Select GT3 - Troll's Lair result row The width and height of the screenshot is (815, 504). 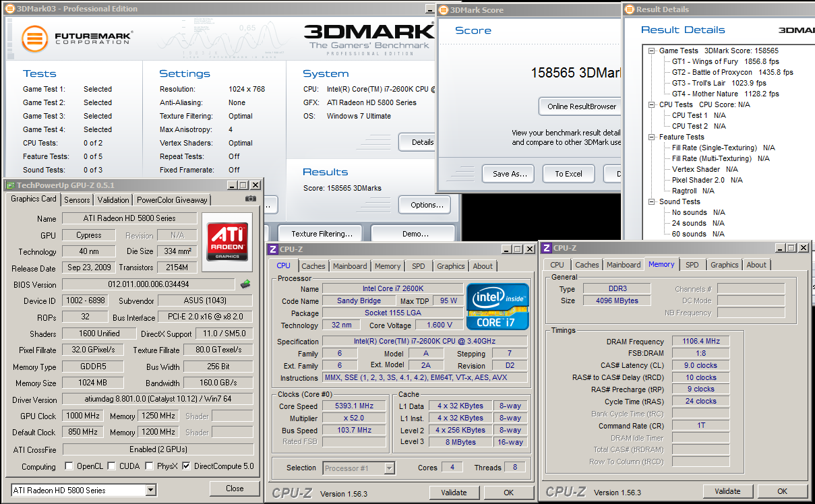coord(719,83)
